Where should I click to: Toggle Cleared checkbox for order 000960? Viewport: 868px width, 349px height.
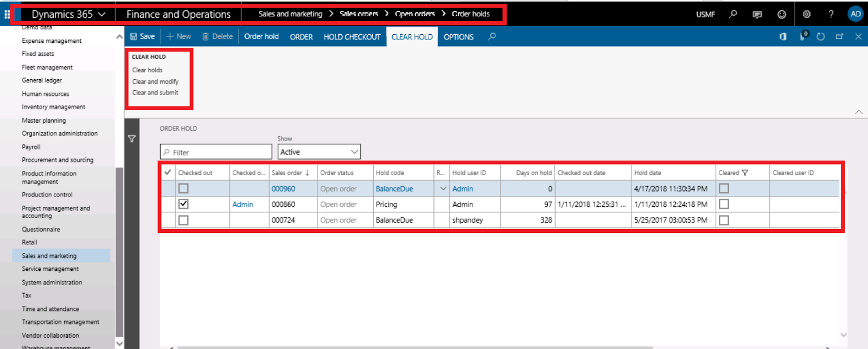tap(724, 188)
